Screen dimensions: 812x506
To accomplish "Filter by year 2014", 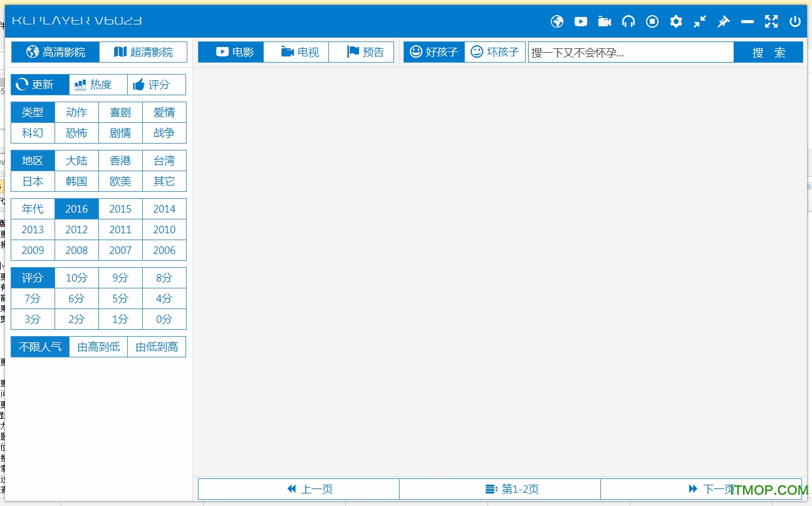I will coord(164,209).
